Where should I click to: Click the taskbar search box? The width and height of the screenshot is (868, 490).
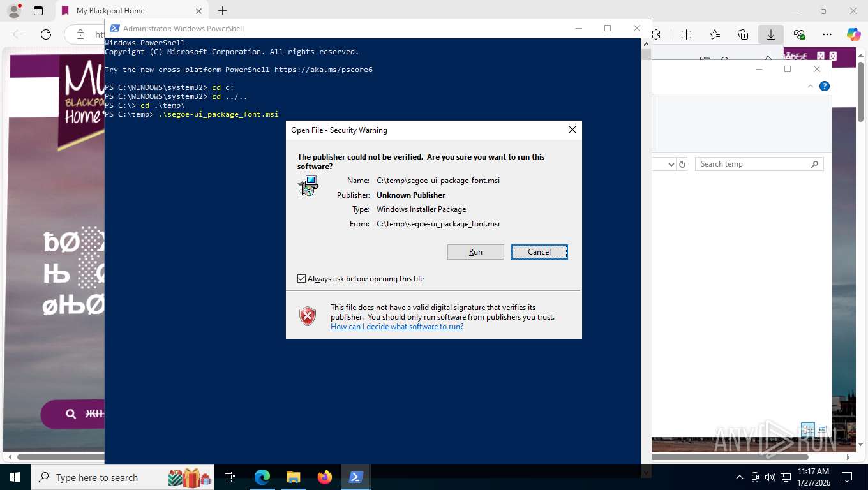point(123,477)
